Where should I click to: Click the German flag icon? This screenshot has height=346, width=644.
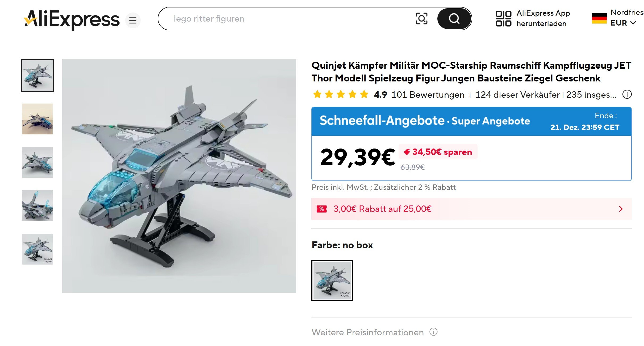coord(599,18)
